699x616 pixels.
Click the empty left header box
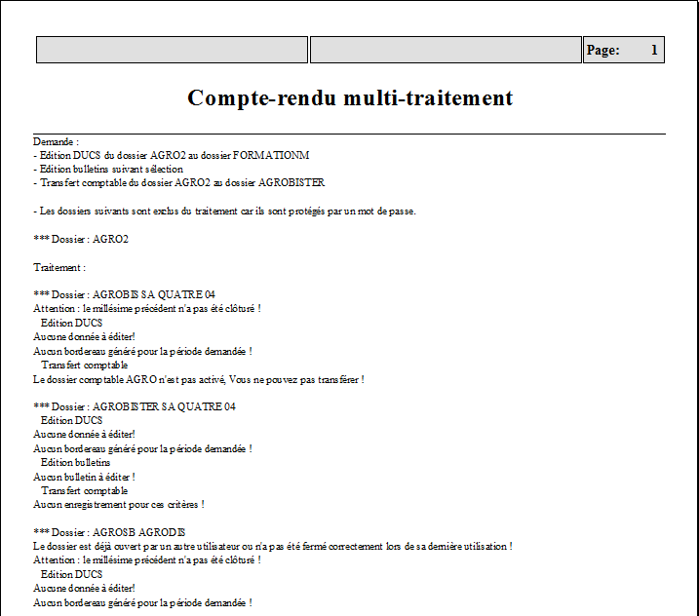[173, 50]
